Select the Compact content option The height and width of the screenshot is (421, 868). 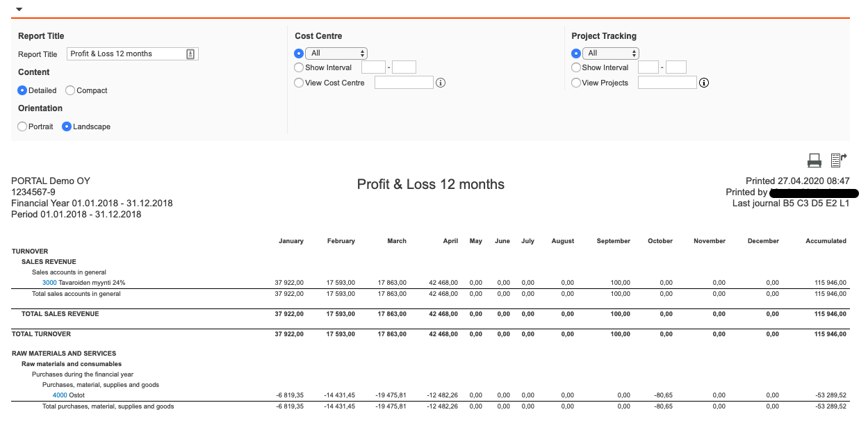pyautogui.click(x=70, y=90)
